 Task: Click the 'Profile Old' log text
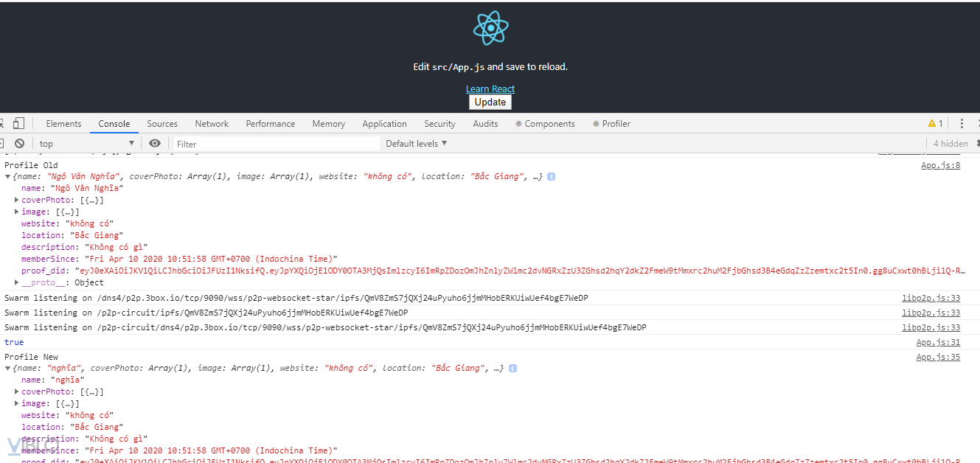click(31, 165)
